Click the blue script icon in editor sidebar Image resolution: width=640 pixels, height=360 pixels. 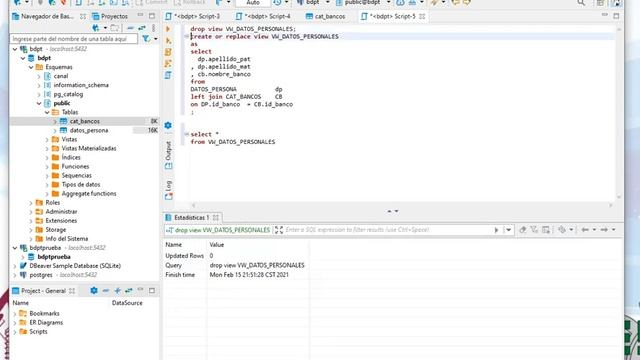pos(168,75)
